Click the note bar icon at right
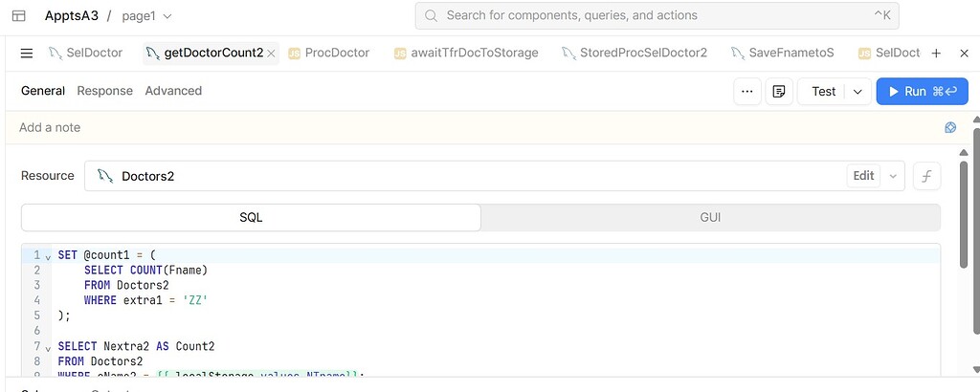The image size is (980, 392). coord(950,128)
